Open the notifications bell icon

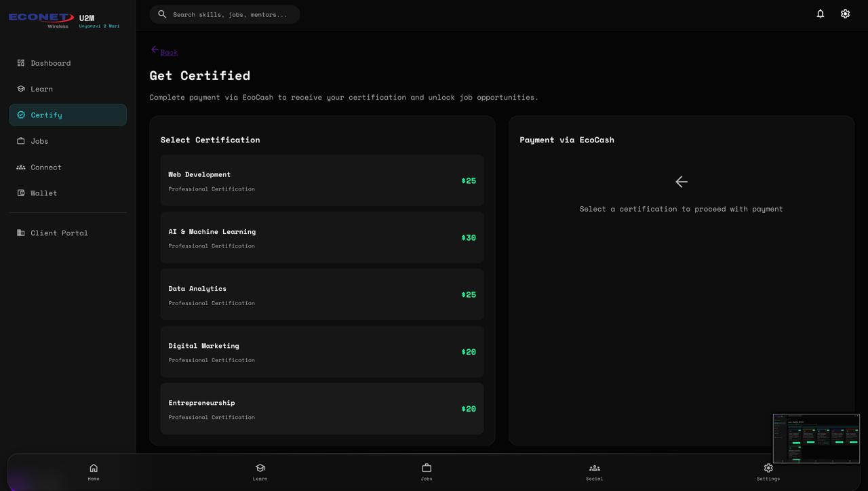[820, 14]
